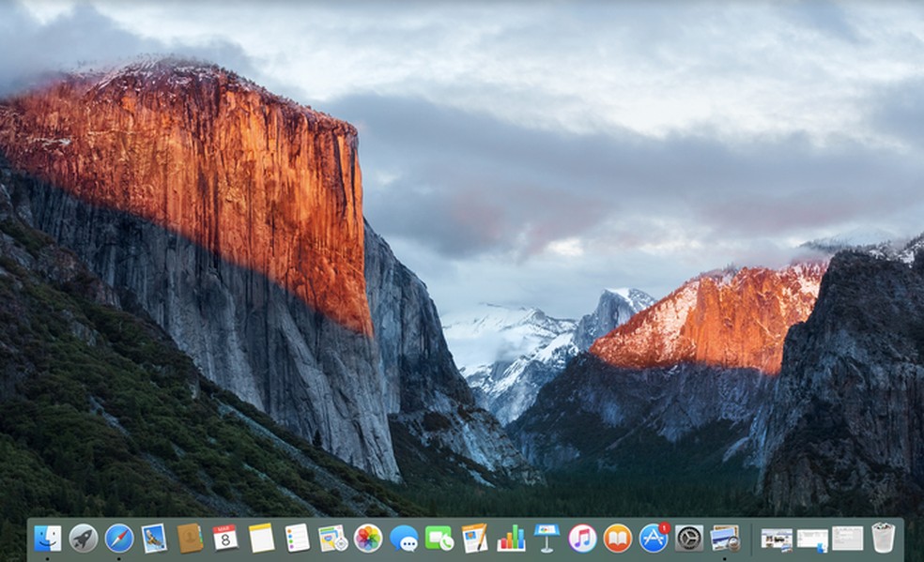This screenshot has height=562, width=924.
Task: Launch FaceTime green camera icon
Action: (439, 539)
